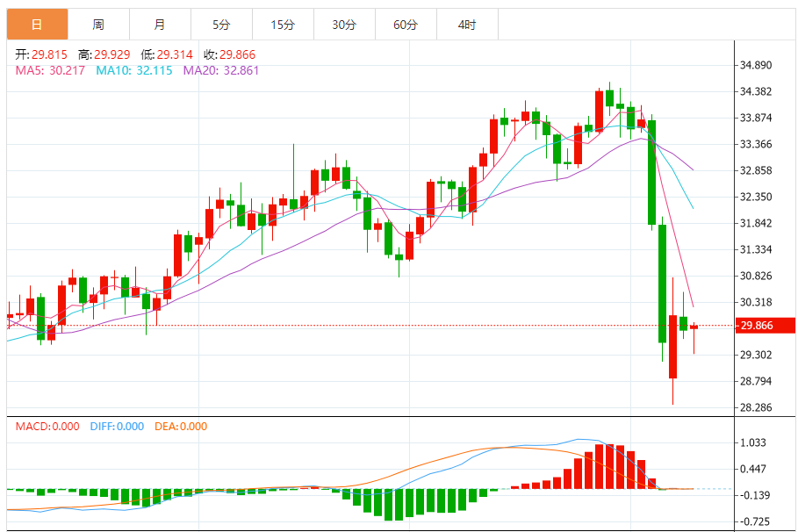798x532 pixels.
Task: Click the DEA:0.000 indicator label
Action: [x=181, y=427]
